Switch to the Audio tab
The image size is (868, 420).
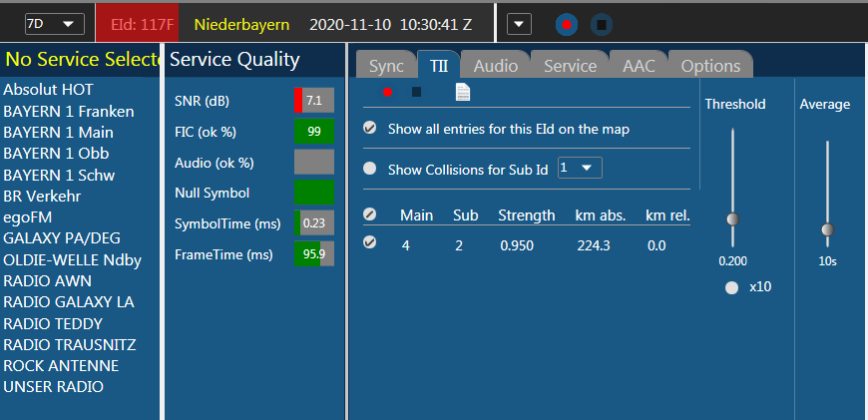[x=495, y=66]
